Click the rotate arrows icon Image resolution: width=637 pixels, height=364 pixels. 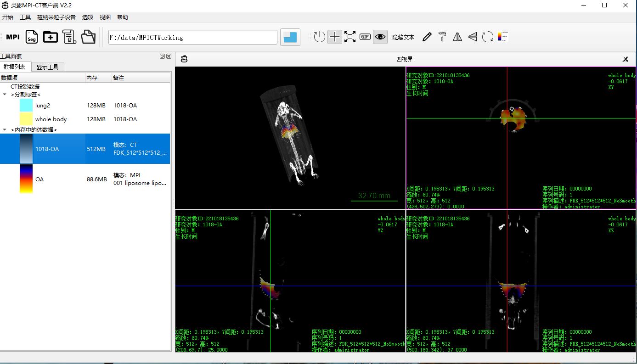pyautogui.click(x=487, y=37)
